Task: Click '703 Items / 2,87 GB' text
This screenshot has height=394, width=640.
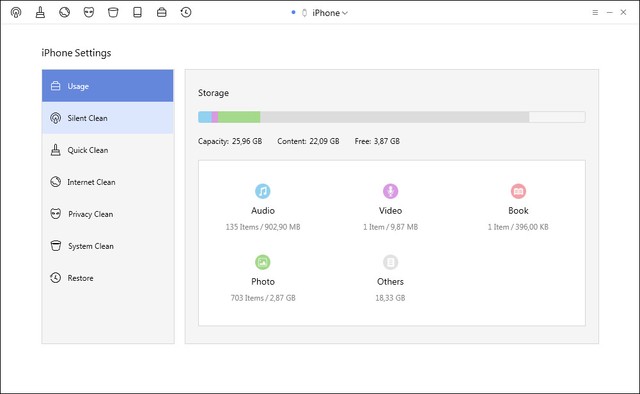Action: [263, 298]
